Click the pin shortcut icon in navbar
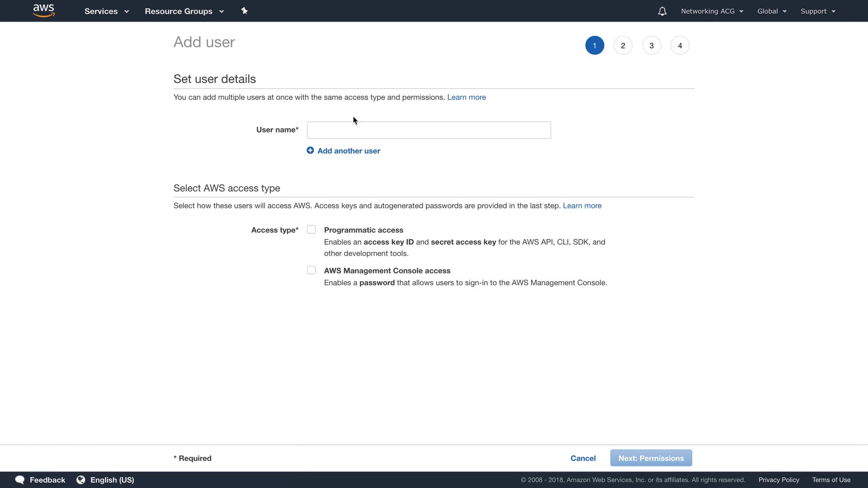 (244, 11)
